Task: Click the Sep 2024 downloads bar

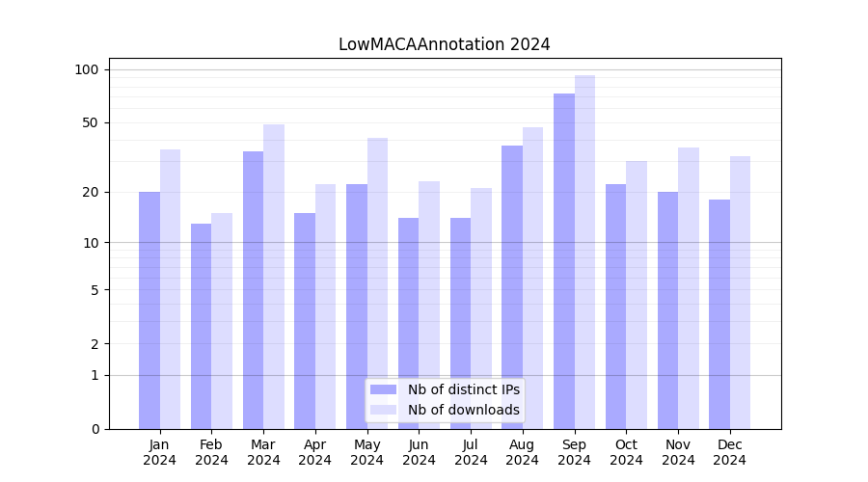Action: click(x=584, y=252)
